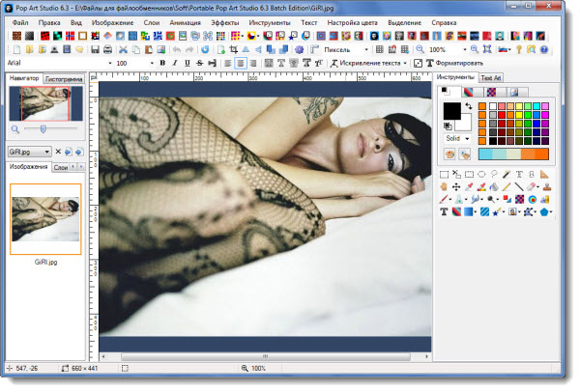Select the crop tool in toolbar
This screenshot has height=392, width=580.
(x=233, y=49)
